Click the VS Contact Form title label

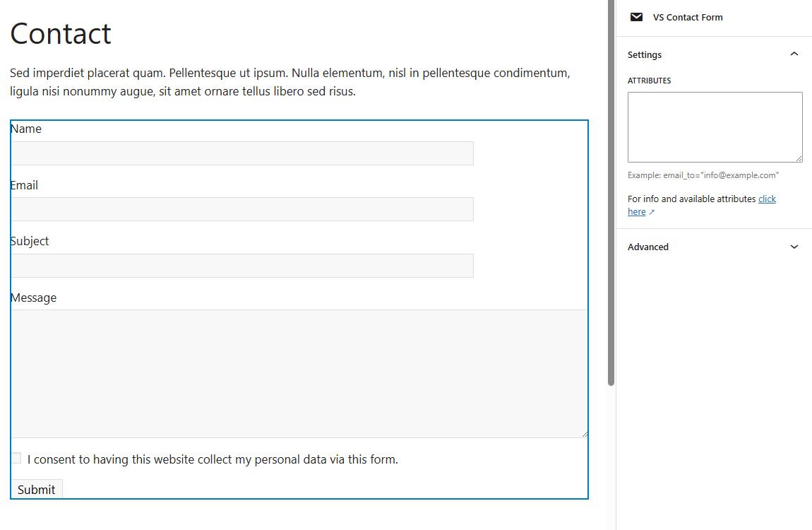coord(688,17)
